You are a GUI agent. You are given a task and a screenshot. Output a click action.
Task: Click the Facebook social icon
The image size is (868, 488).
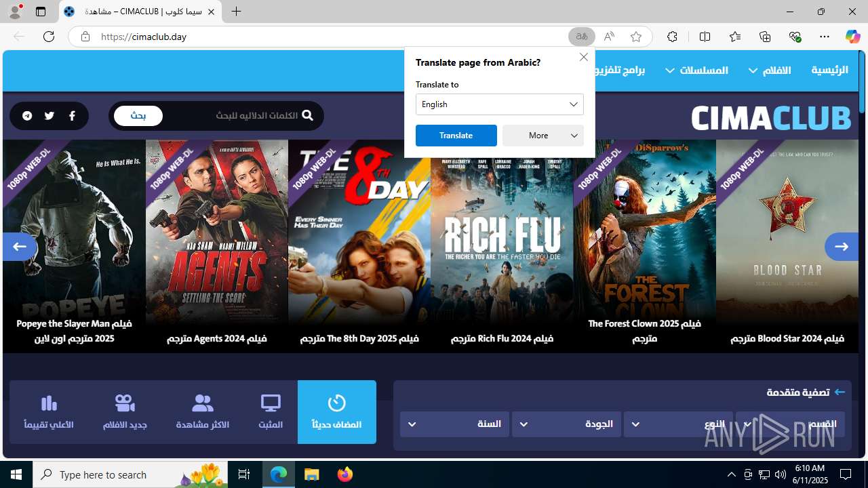tap(72, 116)
